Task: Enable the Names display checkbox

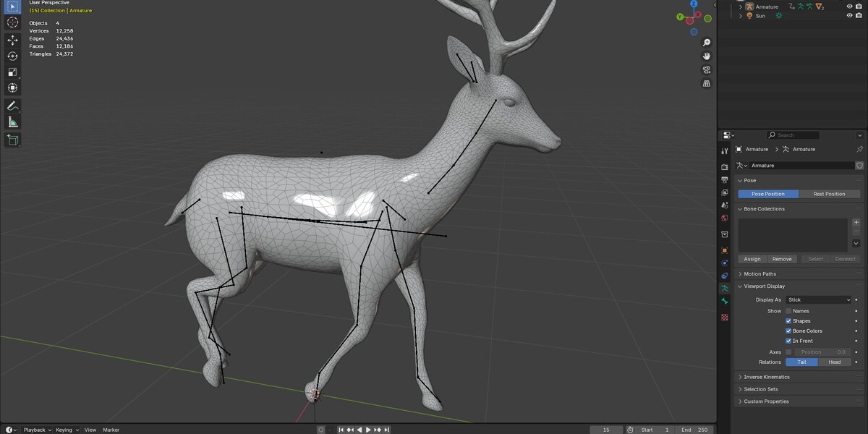Action: pos(788,311)
